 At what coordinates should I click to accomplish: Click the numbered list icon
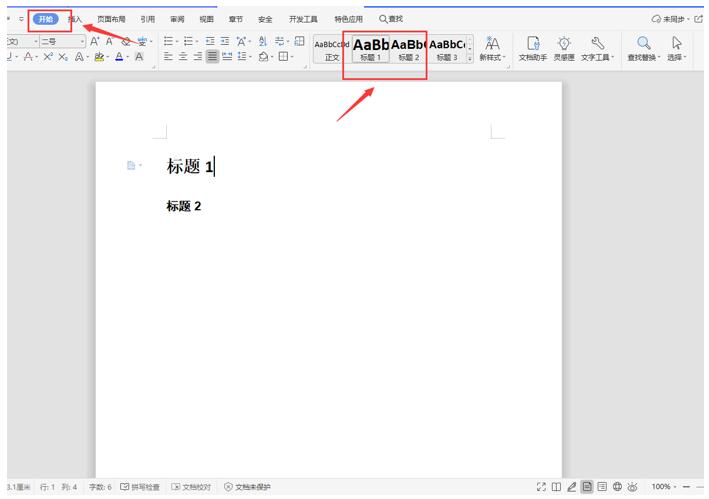188,42
